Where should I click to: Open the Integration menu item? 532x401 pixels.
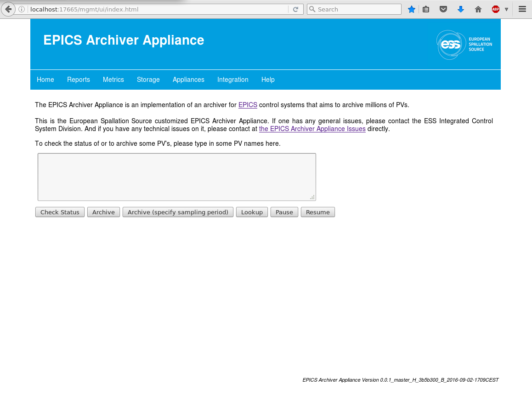pos(233,80)
